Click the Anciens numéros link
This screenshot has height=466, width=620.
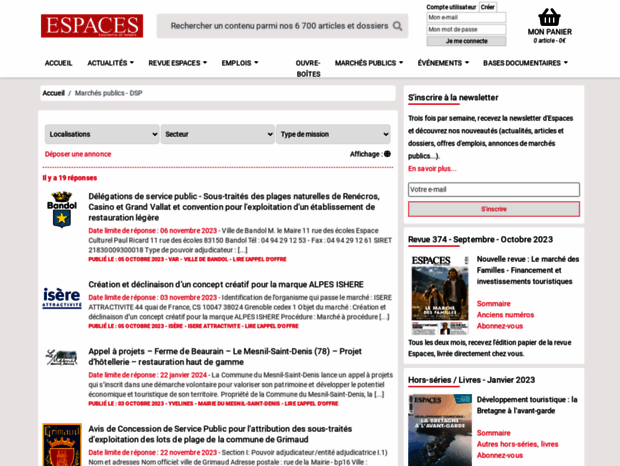pos(505,315)
